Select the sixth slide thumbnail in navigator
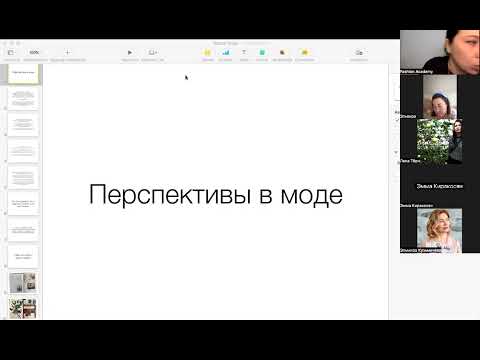Screen dimensions: 480x360 (x=23, y=203)
